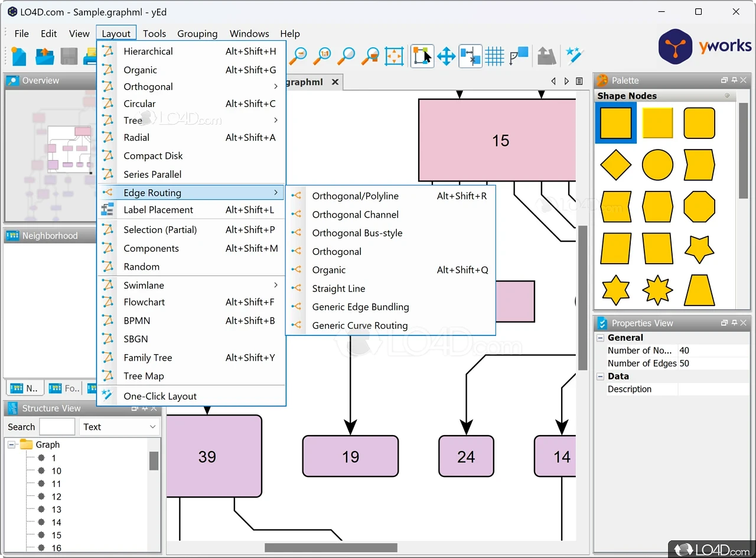Toggle the snap lines toolbar button

pyautogui.click(x=470, y=56)
